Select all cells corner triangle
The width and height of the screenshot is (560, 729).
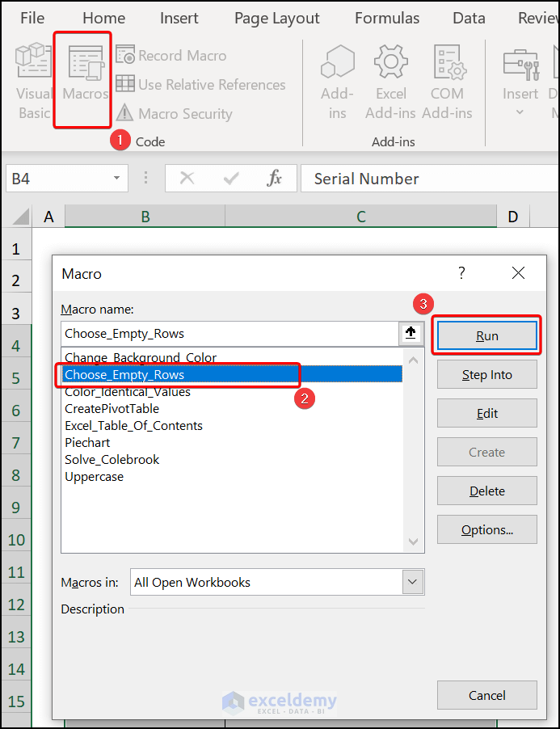tap(20, 217)
